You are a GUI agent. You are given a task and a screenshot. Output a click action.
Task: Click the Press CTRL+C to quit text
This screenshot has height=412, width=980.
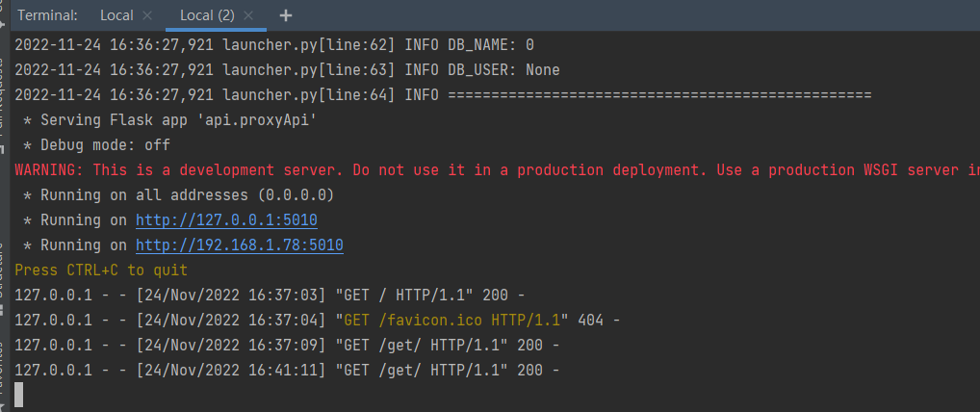[101, 270]
